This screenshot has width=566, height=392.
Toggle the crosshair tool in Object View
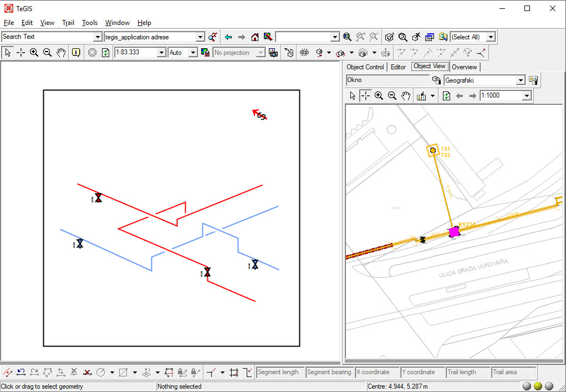(366, 96)
